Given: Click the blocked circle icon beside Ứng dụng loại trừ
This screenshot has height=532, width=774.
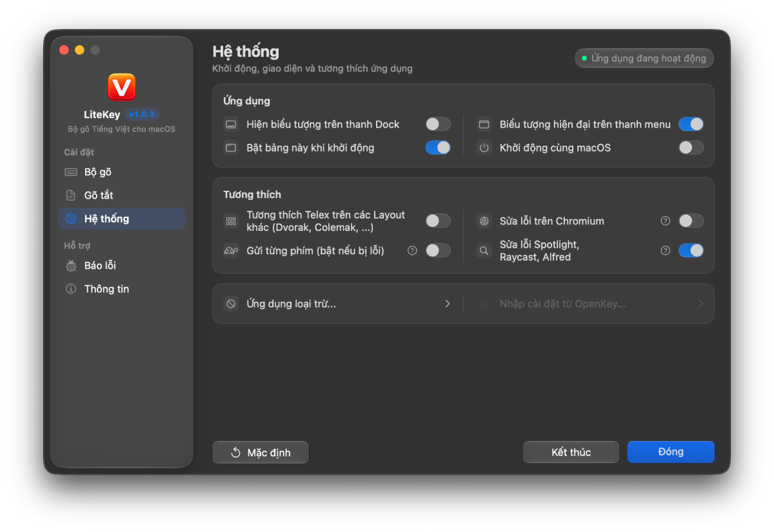Looking at the screenshot, I should [x=231, y=304].
